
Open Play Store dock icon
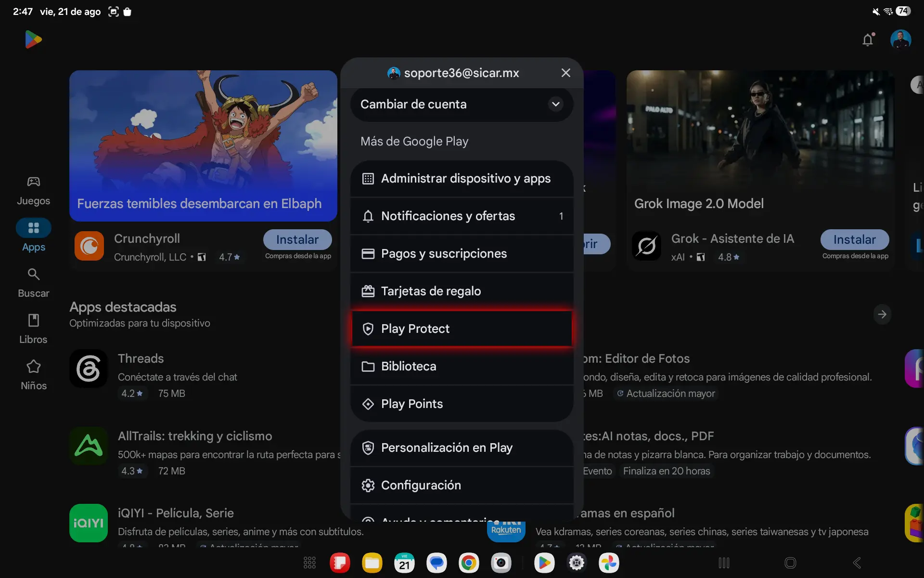[x=544, y=563]
